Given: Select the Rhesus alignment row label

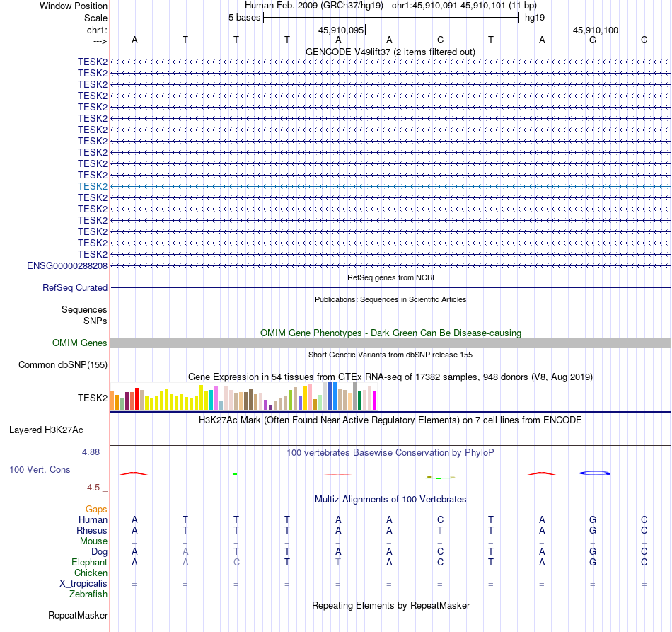Looking at the screenshot, I should tap(92, 530).
